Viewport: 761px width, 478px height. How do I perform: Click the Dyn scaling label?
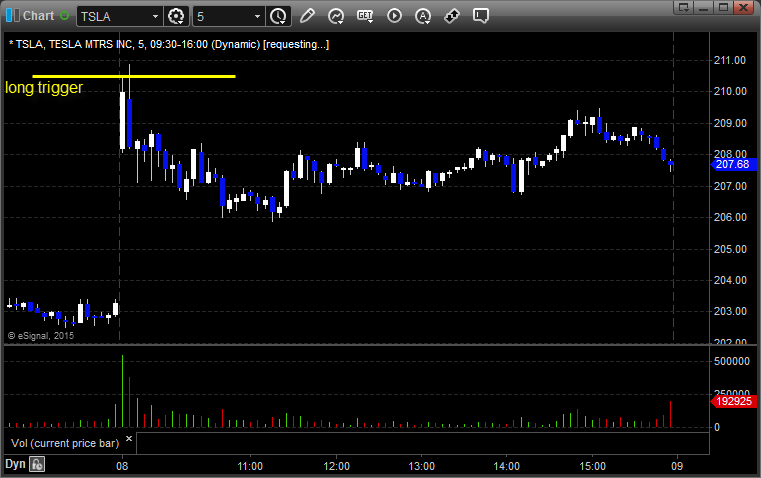pos(15,464)
